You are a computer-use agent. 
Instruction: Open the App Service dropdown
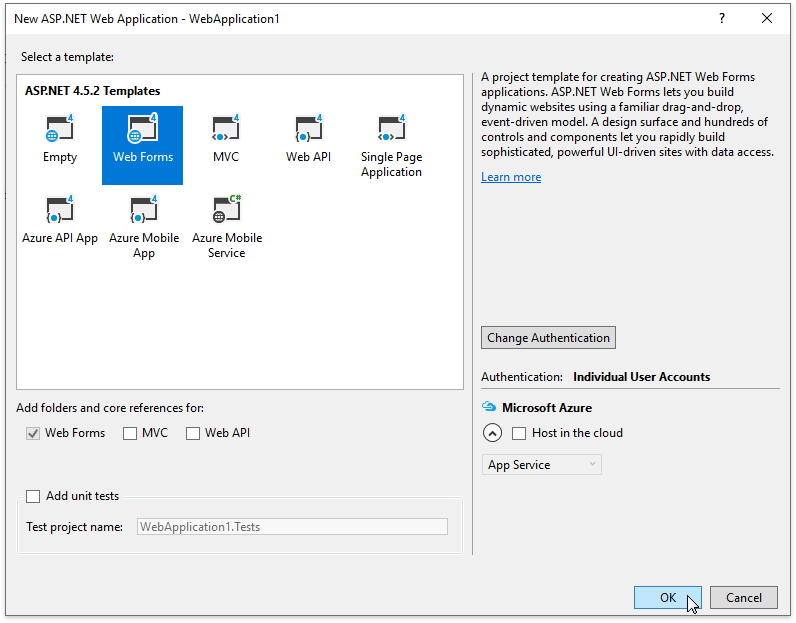(541, 465)
